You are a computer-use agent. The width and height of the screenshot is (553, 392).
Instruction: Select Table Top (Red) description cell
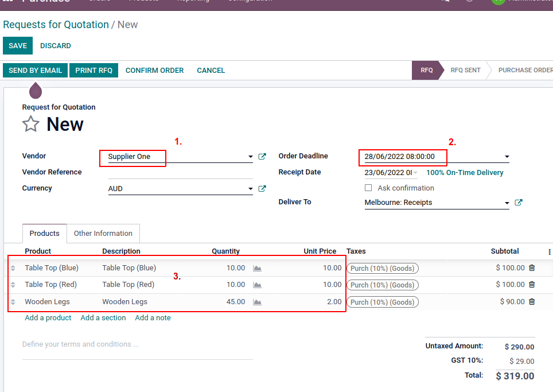tap(128, 284)
